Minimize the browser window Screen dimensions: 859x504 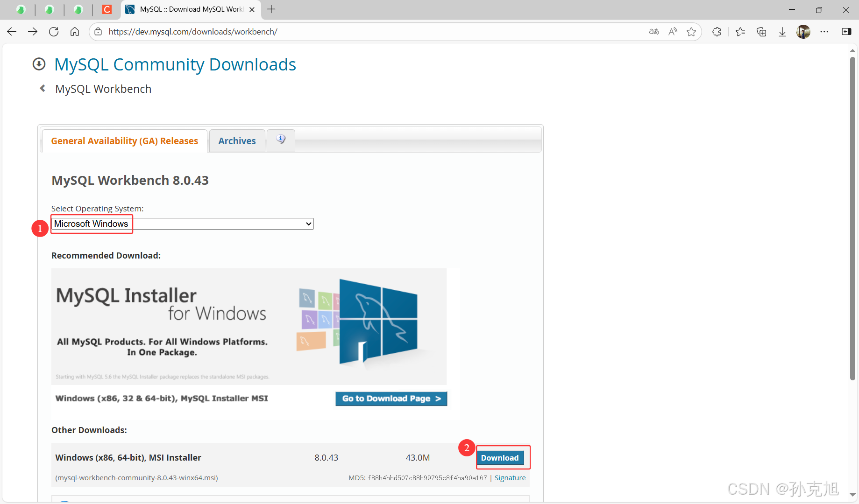click(792, 9)
